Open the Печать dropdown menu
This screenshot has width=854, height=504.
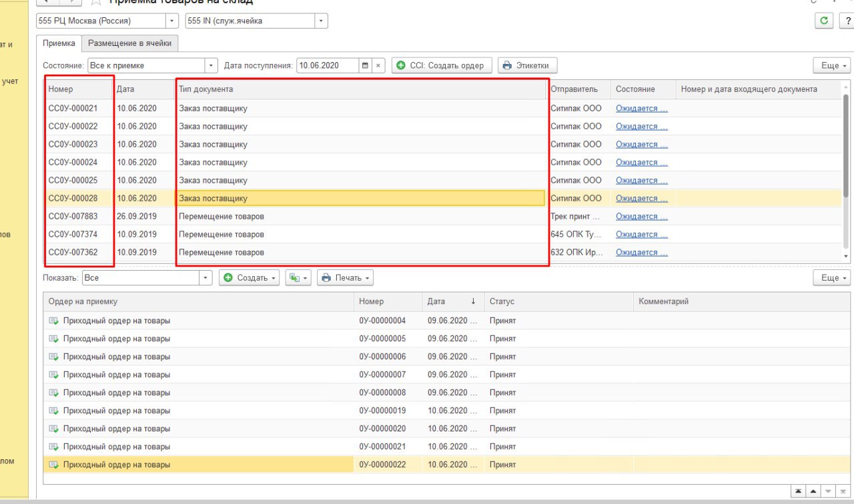(345, 278)
